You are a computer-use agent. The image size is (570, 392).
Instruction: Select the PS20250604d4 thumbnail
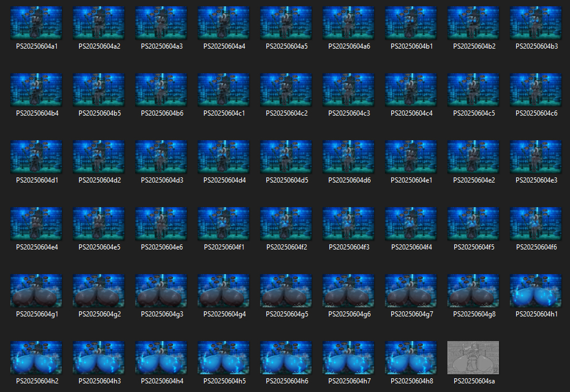[x=223, y=157]
